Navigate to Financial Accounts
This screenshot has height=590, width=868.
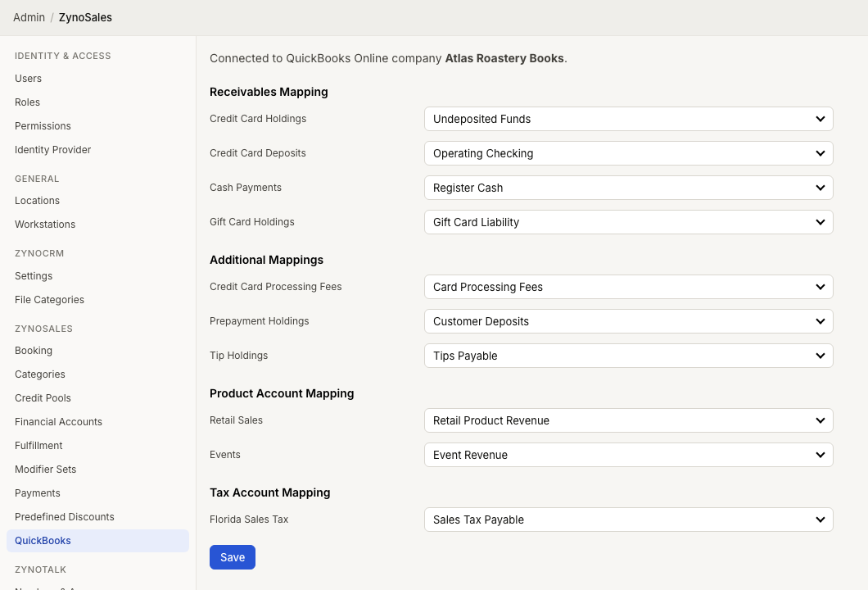click(58, 423)
